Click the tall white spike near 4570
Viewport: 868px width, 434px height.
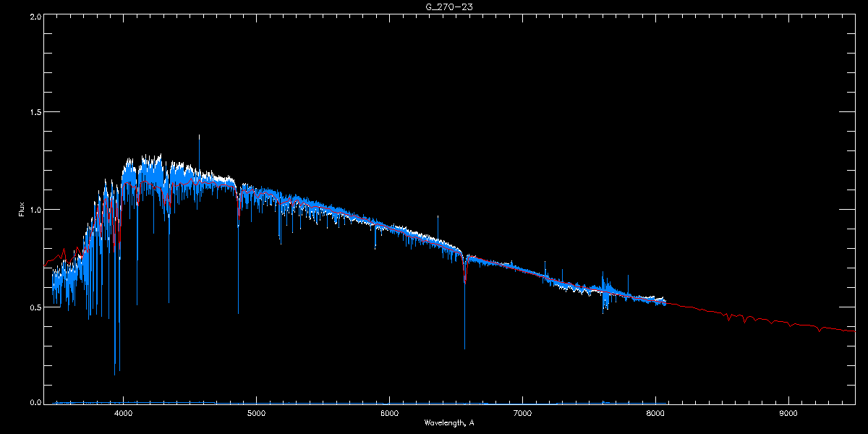click(x=199, y=152)
